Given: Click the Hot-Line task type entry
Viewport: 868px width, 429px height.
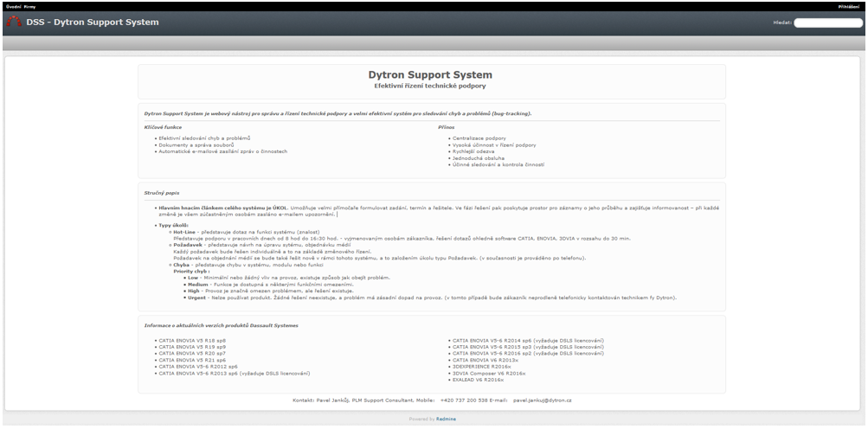Looking at the screenshot, I should 247,232.
